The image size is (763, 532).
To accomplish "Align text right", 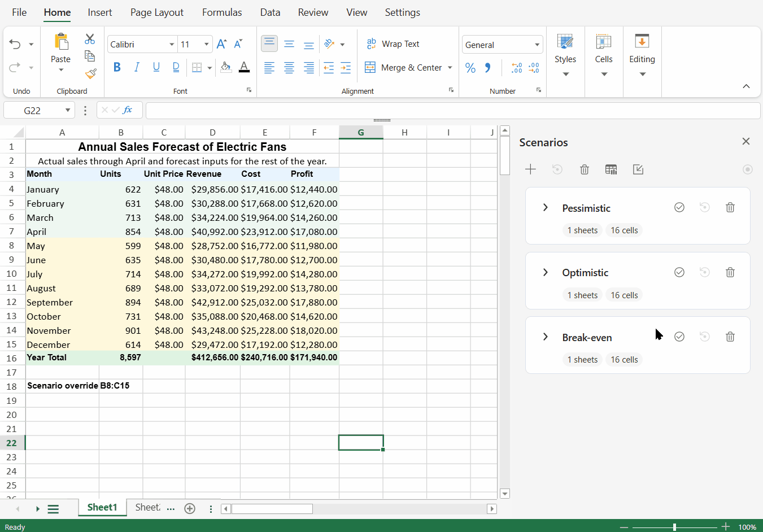I will (309, 68).
